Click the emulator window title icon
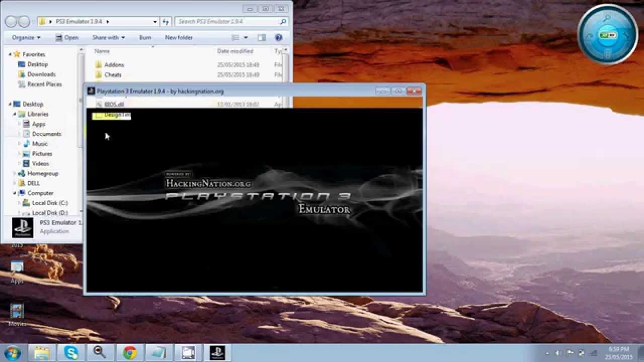Viewport: 644px width, 362px height. [91, 91]
